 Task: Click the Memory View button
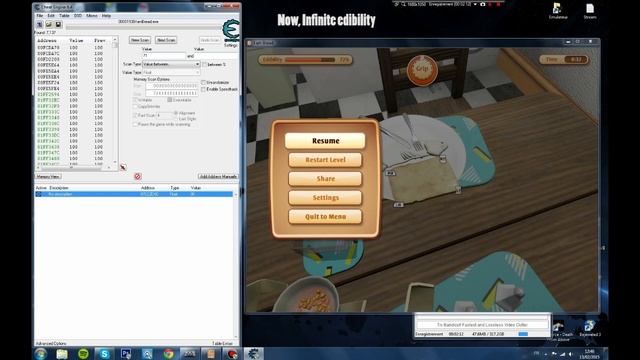(48, 176)
